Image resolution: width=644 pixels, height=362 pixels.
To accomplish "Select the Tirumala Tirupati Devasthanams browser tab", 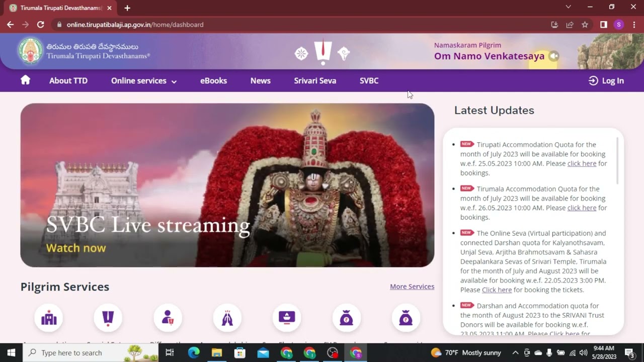I will (60, 8).
